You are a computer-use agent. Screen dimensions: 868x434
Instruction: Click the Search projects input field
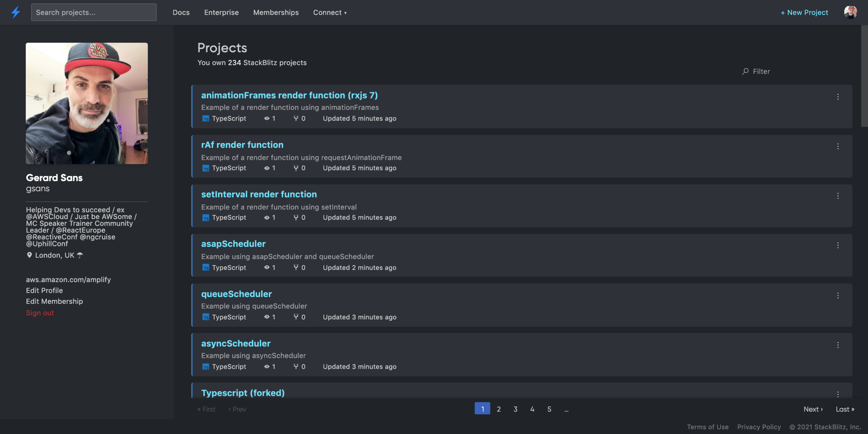[x=94, y=12]
